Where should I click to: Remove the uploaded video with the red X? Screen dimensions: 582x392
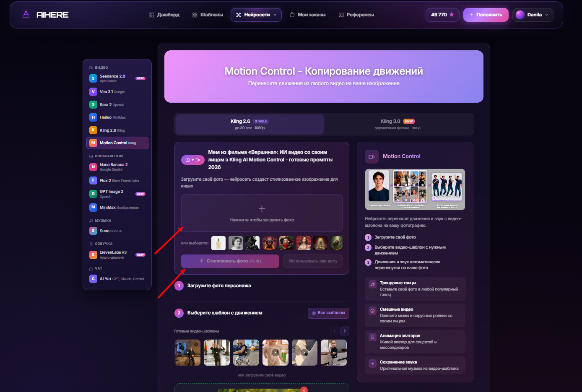click(304, 390)
